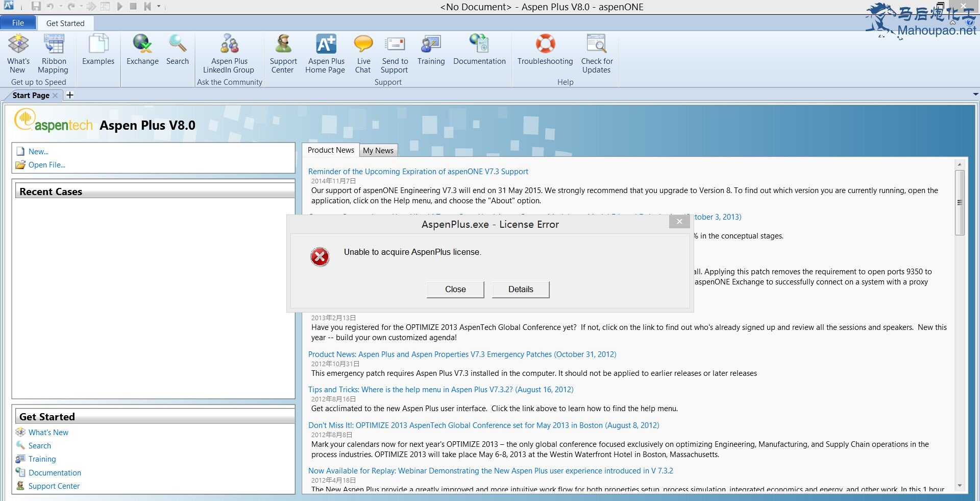Click Check for Updates
Screen dimensions: 980x501
(x=597, y=54)
